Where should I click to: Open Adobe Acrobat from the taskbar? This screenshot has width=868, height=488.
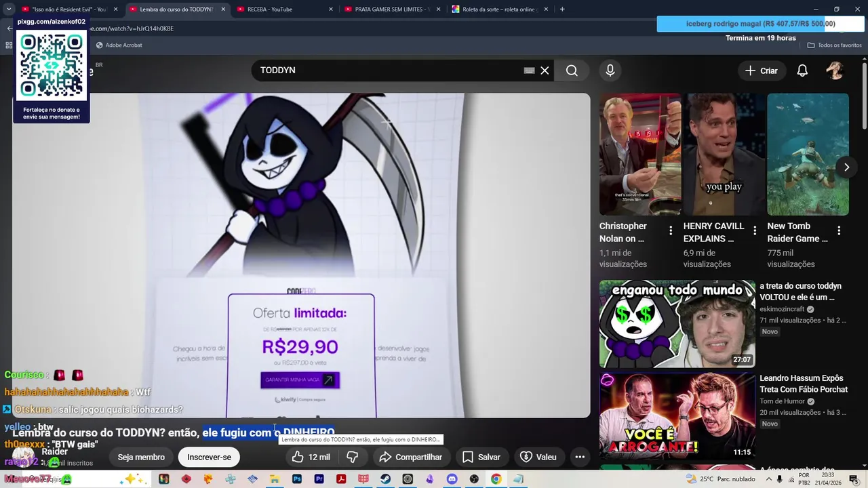pyautogui.click(x=341, y=479)
